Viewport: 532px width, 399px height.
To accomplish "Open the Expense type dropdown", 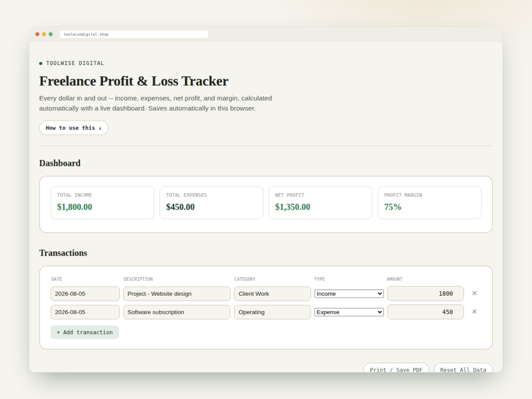I will [x=349, y=312].
